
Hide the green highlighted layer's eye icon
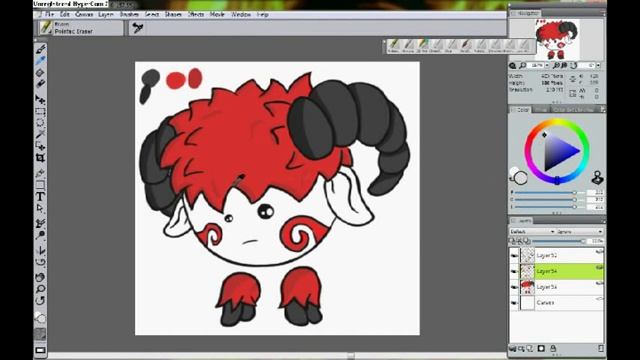pos(514,271)
